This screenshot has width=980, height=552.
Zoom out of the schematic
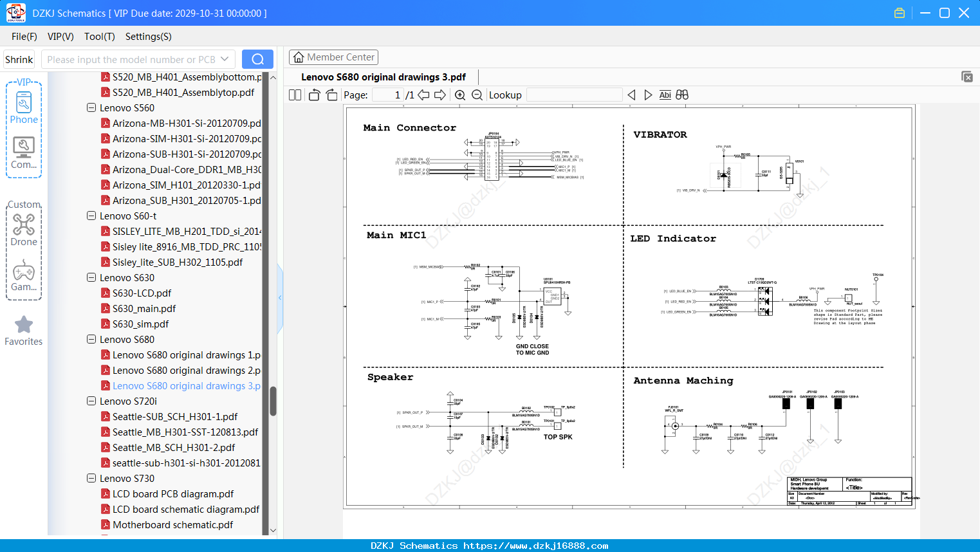[477, 95]
